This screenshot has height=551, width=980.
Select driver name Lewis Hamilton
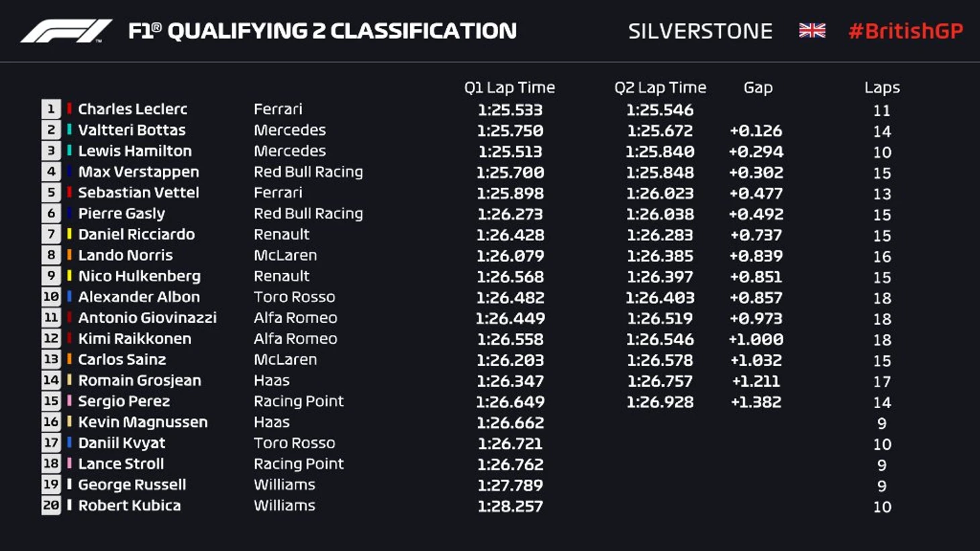135,151
